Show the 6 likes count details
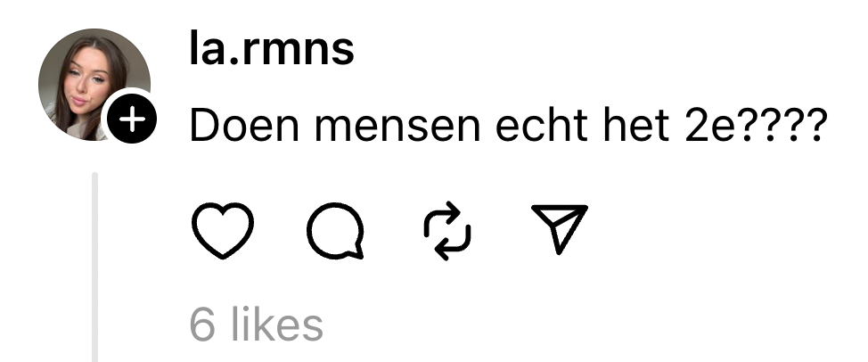This screenshot has height=362, width=868. [x=257, y=325]
